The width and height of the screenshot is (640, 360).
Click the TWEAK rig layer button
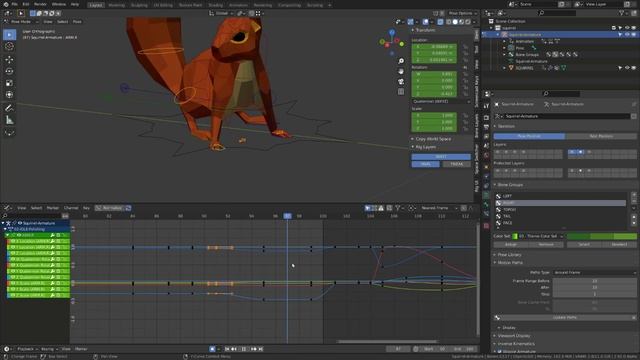tap(457, 164)
